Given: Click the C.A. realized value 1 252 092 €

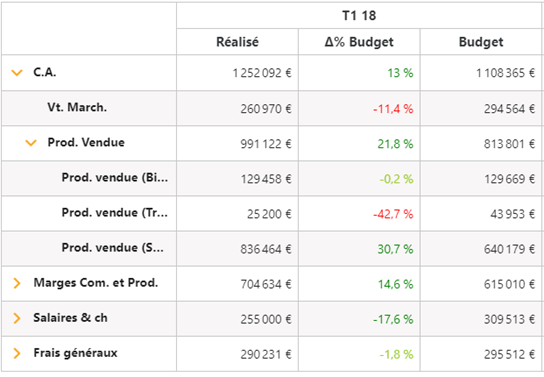Looking at the screenshot, I should pos(262,73).
